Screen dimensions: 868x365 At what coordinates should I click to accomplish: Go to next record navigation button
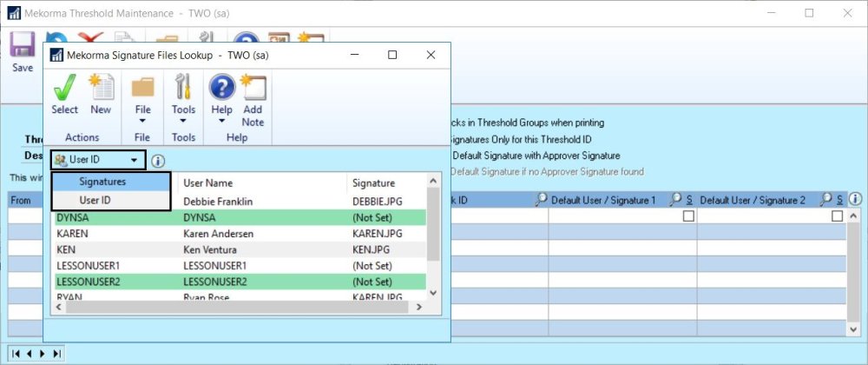click(x=43, y=354)
